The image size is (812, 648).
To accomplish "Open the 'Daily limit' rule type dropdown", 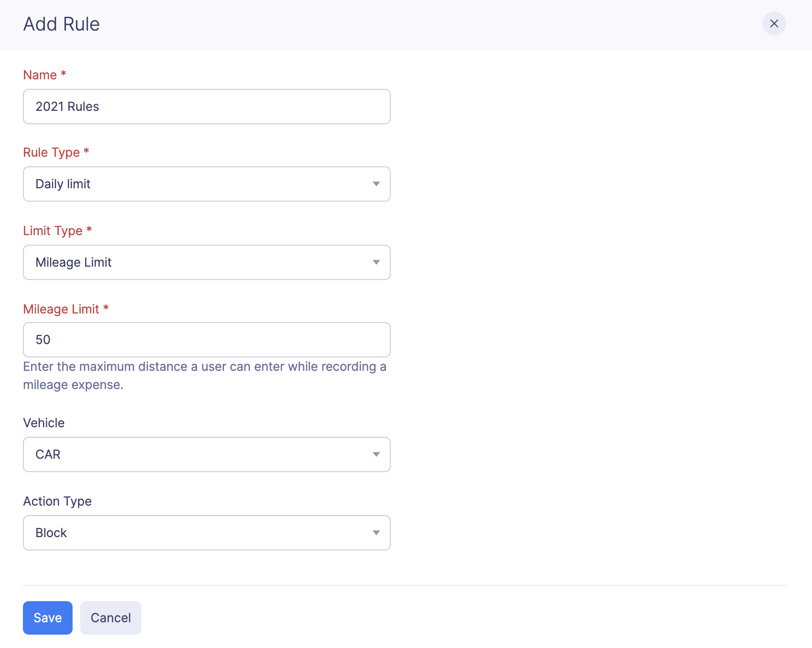I will [x=206, y=184].
